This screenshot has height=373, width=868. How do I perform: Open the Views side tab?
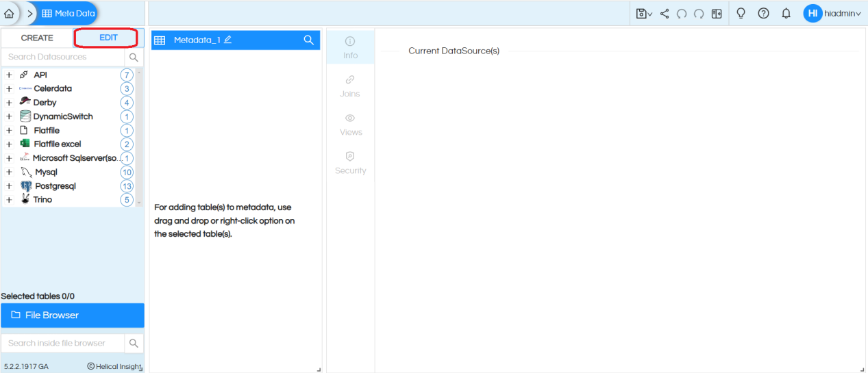coord(351,125)
